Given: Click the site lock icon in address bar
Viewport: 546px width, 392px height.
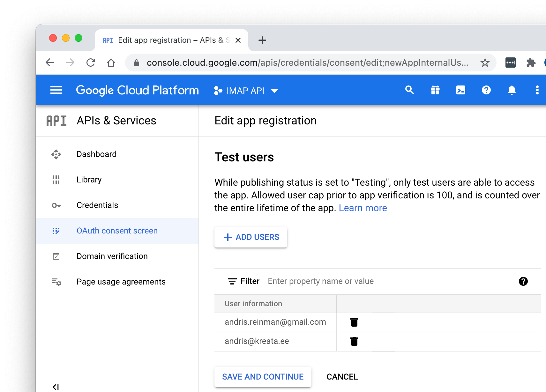Looking at the screenshot, I should (137, 63).
